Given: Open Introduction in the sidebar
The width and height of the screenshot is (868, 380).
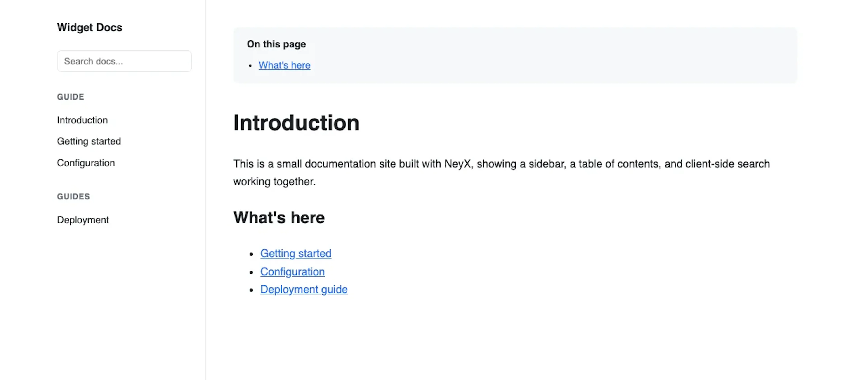Looking at the screenshot, I should click(82, 120).
